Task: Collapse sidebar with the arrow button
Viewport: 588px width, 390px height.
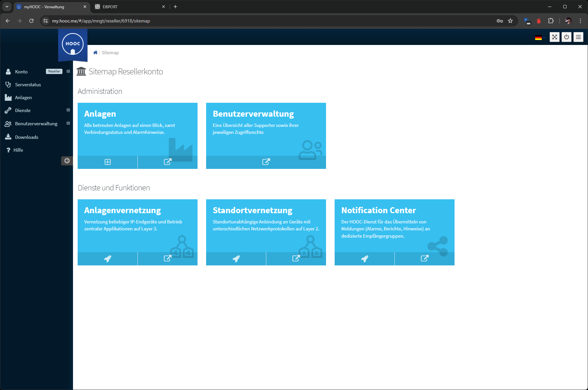Action: point(67,161)
